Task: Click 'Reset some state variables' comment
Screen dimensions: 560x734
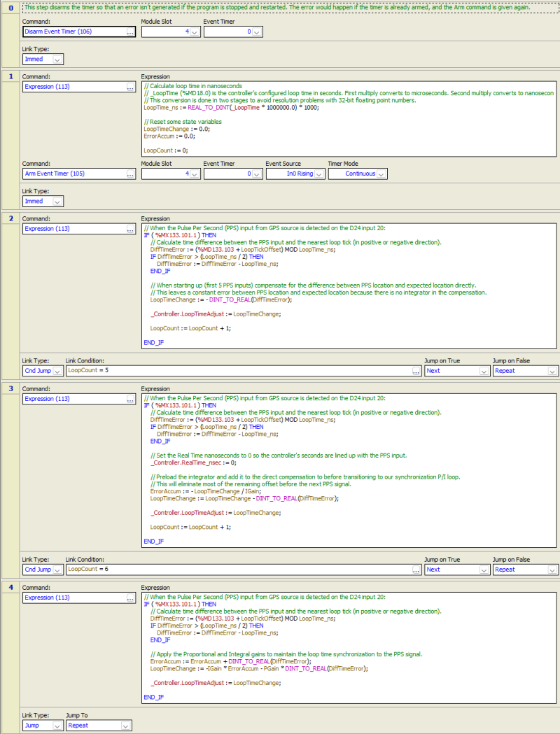Action: click(183, 122)
